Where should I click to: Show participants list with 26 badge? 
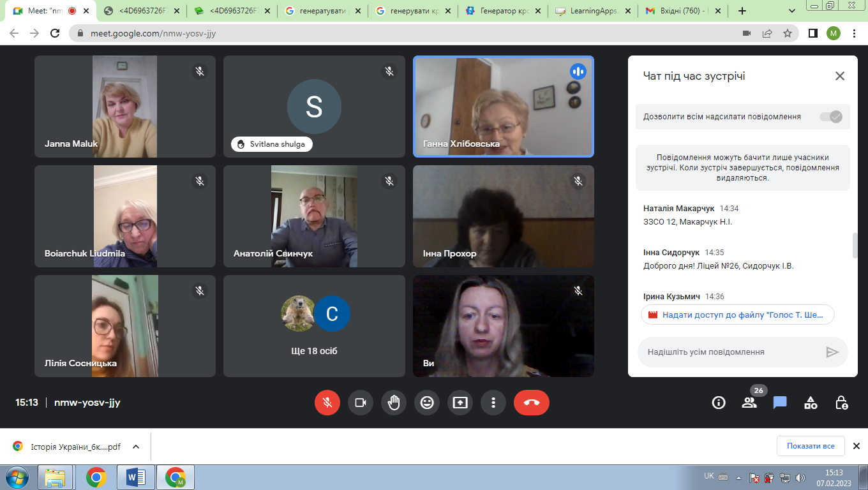tap(749, 403)
